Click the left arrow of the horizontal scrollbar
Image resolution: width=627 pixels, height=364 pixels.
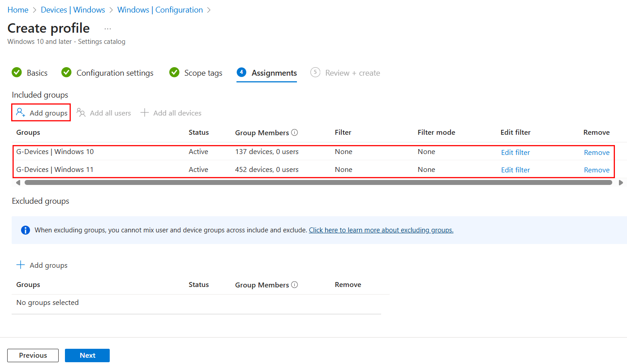pos(18,183)
